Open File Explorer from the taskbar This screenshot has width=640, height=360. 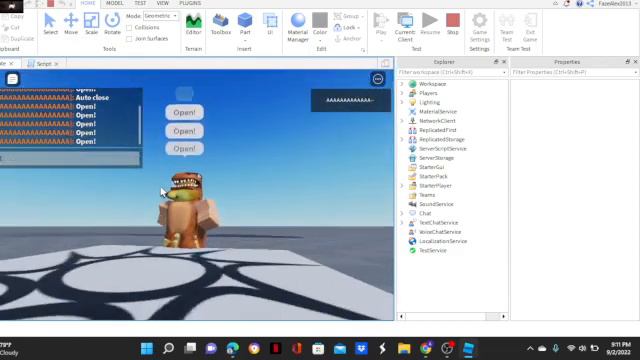[x=404, y=349]
